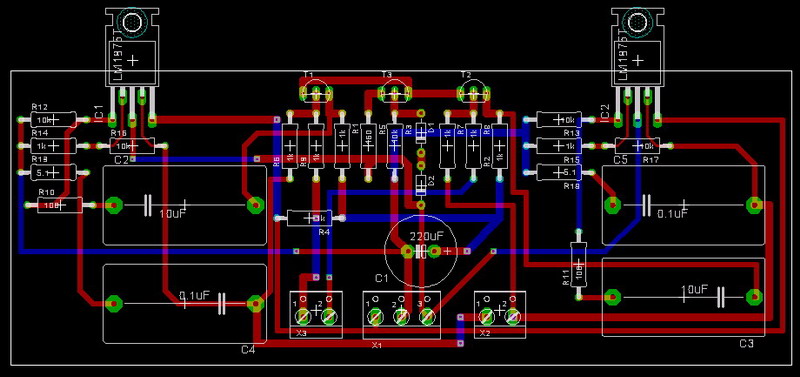Click the X2 connector label
The image size is (800, 377).
point(485,334)
